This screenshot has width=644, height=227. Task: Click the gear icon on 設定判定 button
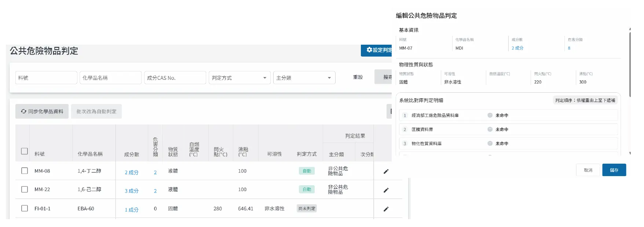369,50
